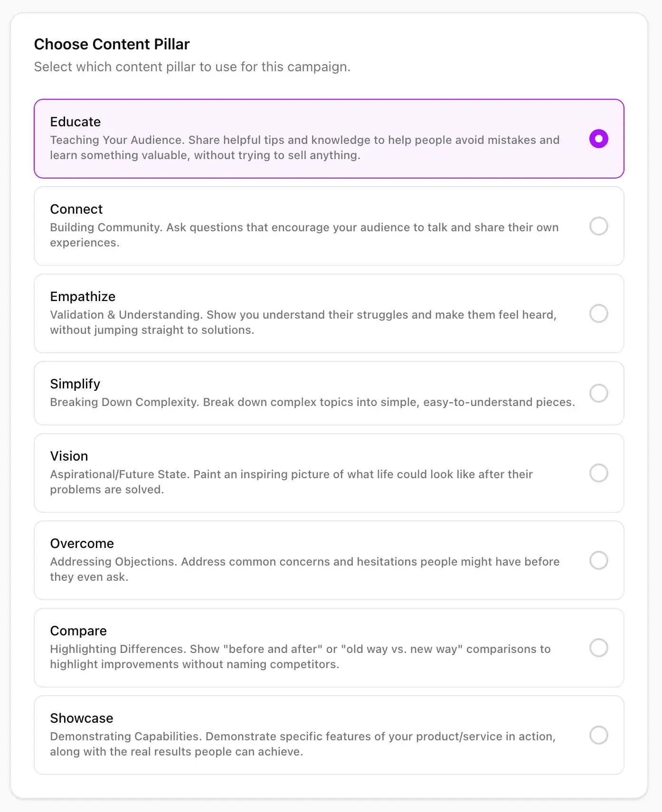Click the Choose Content Pillar heading
662x812 pixels.
tap(112, 44)
